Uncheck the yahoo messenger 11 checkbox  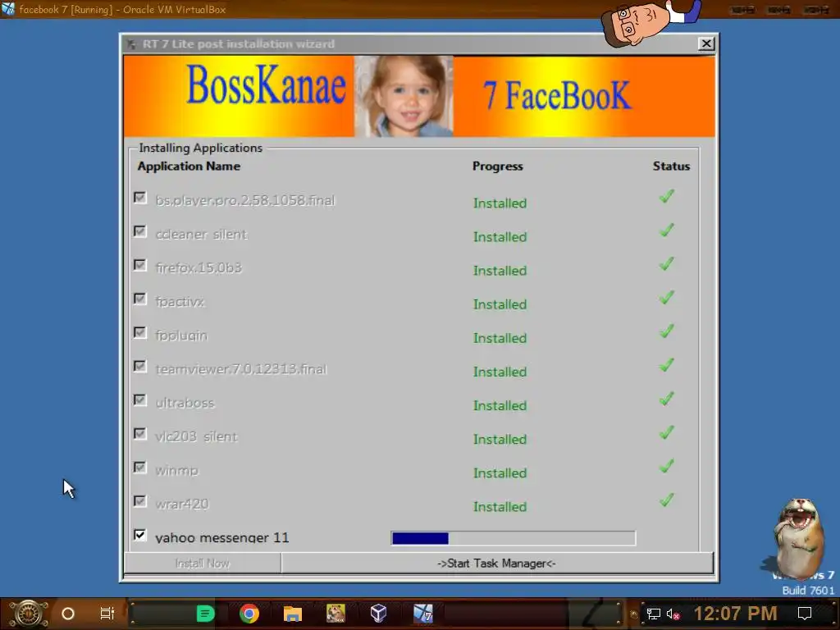(x=139, y=535)
